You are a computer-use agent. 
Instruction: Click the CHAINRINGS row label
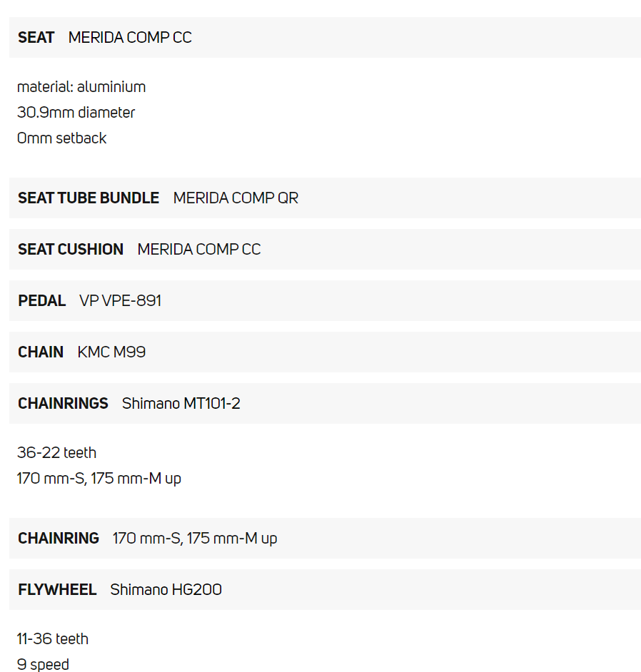[63, 404]
